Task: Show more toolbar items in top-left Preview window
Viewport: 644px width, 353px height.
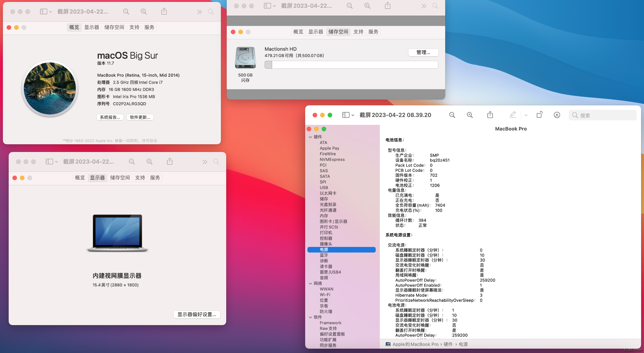Action: 199,12
